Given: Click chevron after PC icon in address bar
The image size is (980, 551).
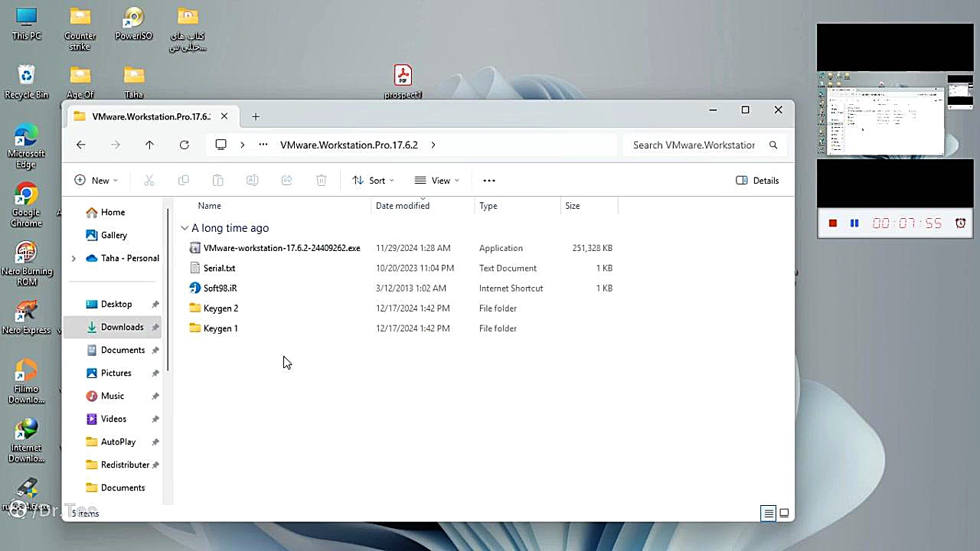Looking at the screenshot, I should pyautogui.click(x=242, y=145).
